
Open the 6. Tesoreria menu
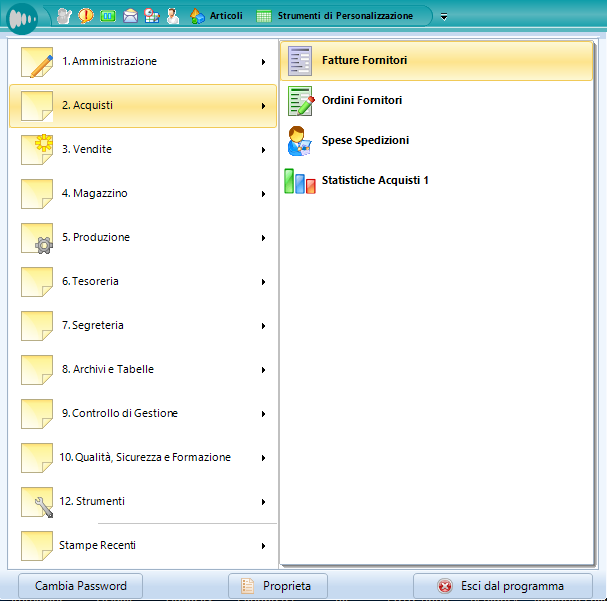(x=90, y=282)
